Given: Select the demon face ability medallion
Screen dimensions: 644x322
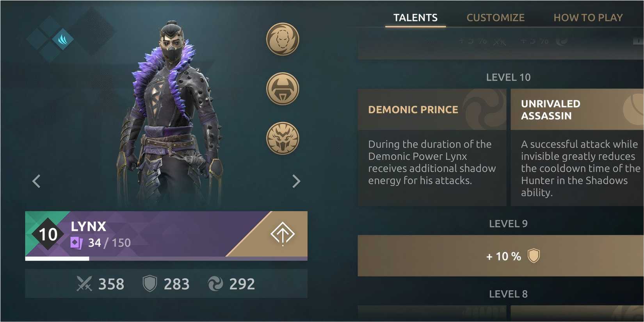Looking at the screenshot, I should point(283,138).
